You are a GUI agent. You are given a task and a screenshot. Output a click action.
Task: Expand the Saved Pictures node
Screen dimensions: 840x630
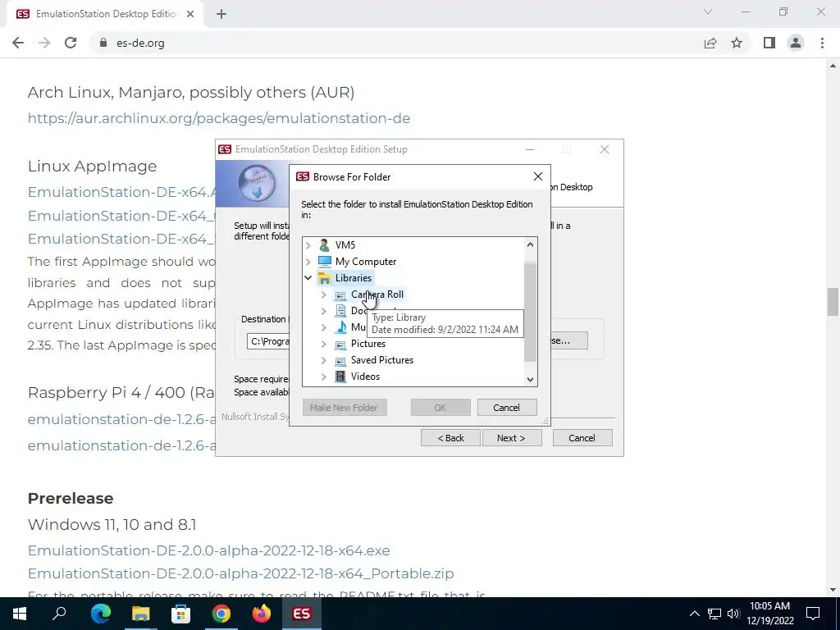323,361
